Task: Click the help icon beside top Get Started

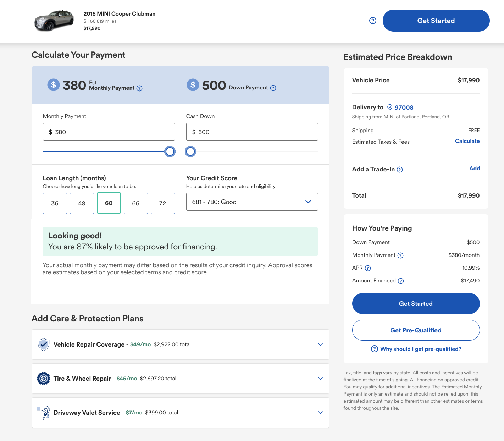Action: [373, 21]
